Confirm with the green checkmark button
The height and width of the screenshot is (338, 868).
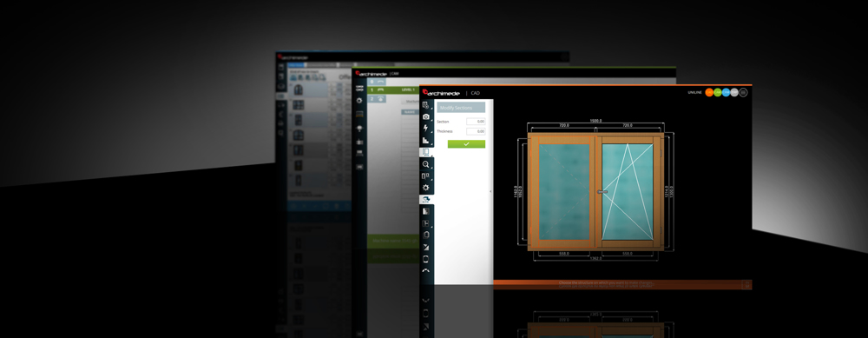click(x=466, y=144)
